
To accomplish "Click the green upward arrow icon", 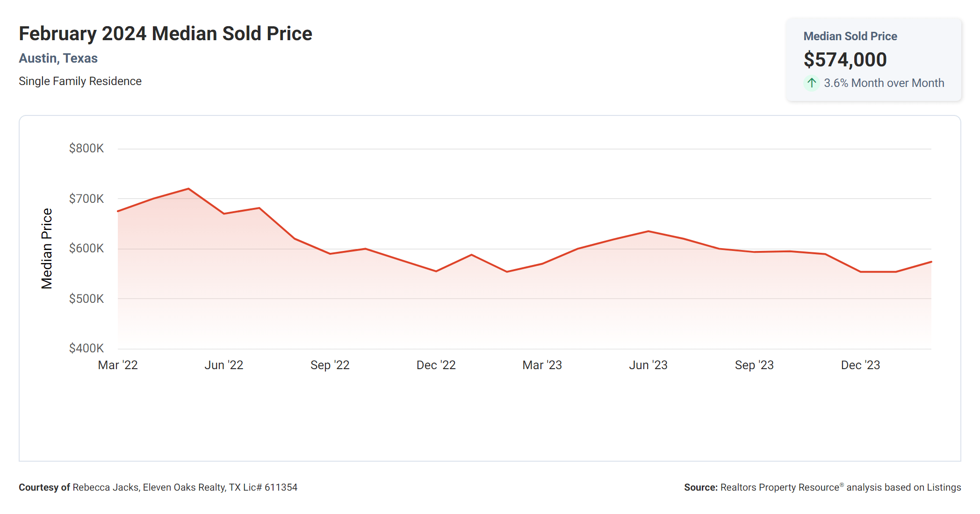I will coord(812,83).
